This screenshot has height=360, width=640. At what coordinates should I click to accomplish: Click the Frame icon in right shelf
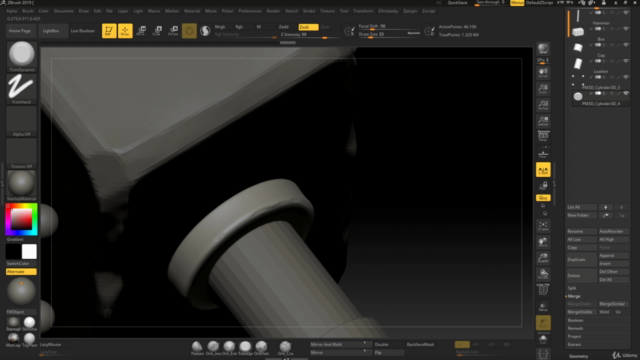(x=543, y=226)
